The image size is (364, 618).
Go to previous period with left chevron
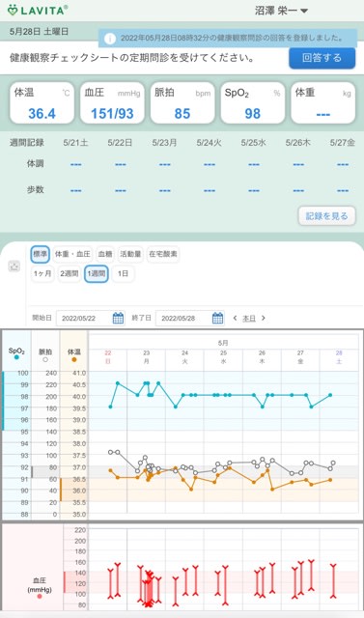pyautogui.click(x=235, y=318)
